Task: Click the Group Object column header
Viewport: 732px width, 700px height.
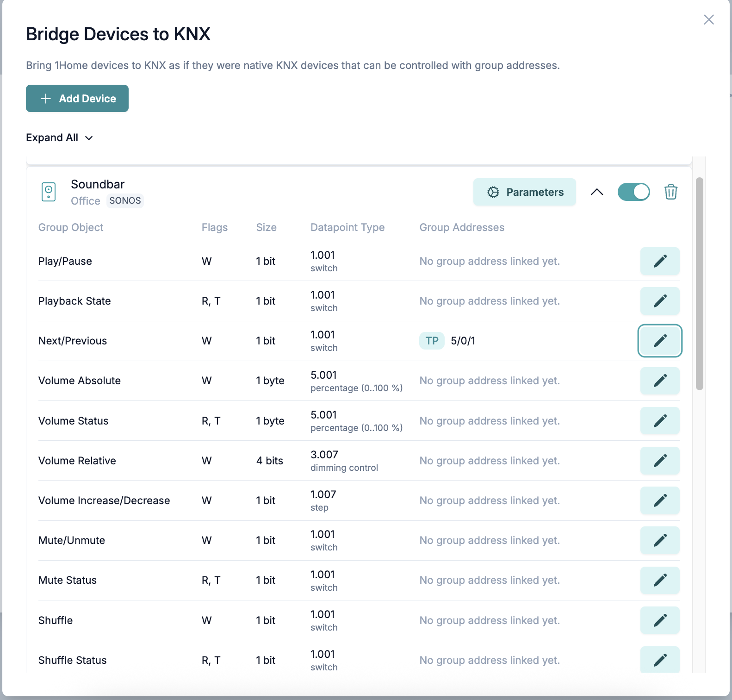Action: point(71,227)
